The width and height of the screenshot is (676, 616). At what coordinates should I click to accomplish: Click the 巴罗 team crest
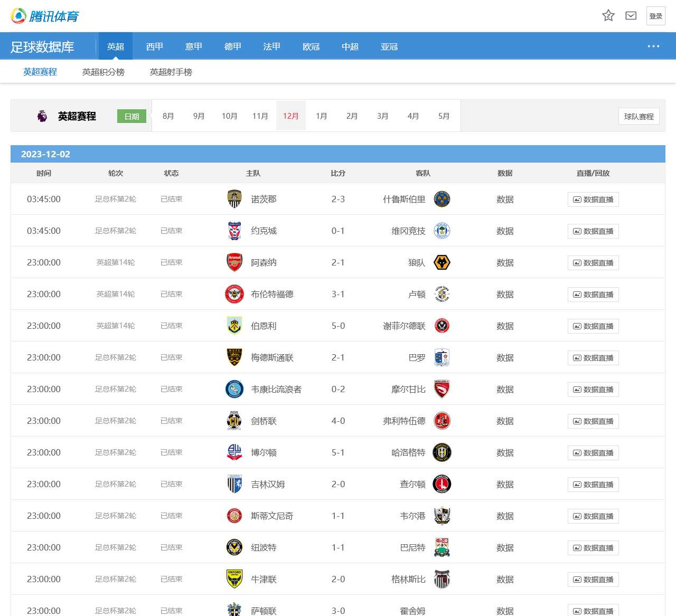point(442,357)
